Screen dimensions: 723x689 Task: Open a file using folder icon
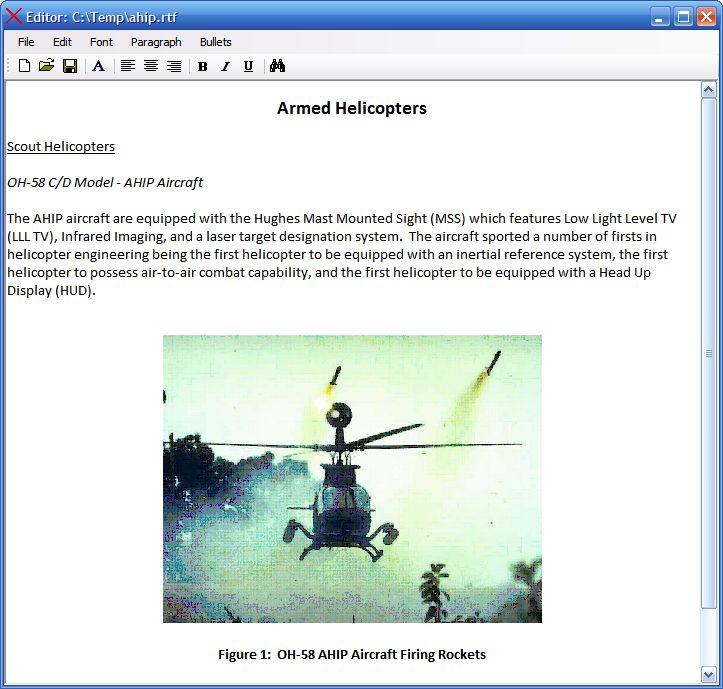tap(47, 66)
